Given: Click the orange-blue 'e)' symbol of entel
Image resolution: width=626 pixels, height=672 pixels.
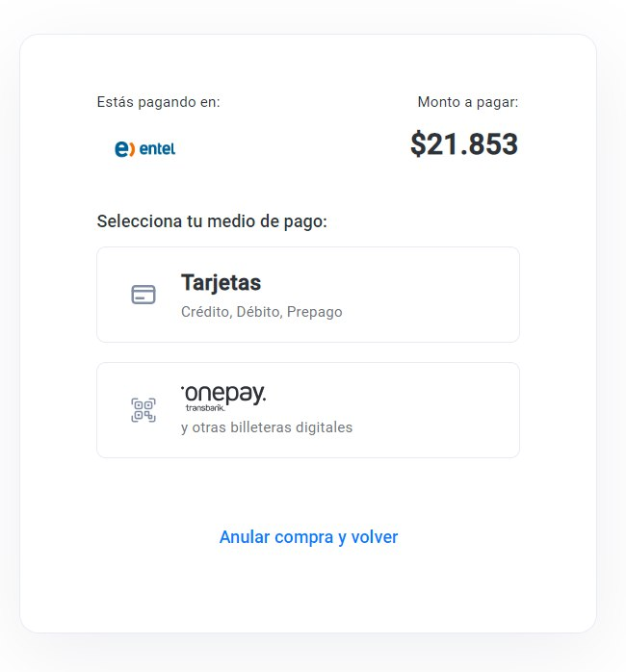Looking at the screenshot, I should 125,148.
